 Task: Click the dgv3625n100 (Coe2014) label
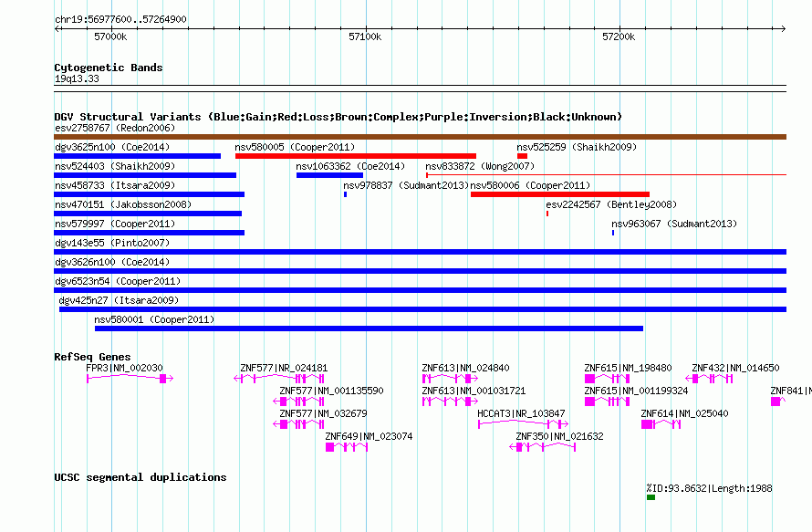coord(112,147)
